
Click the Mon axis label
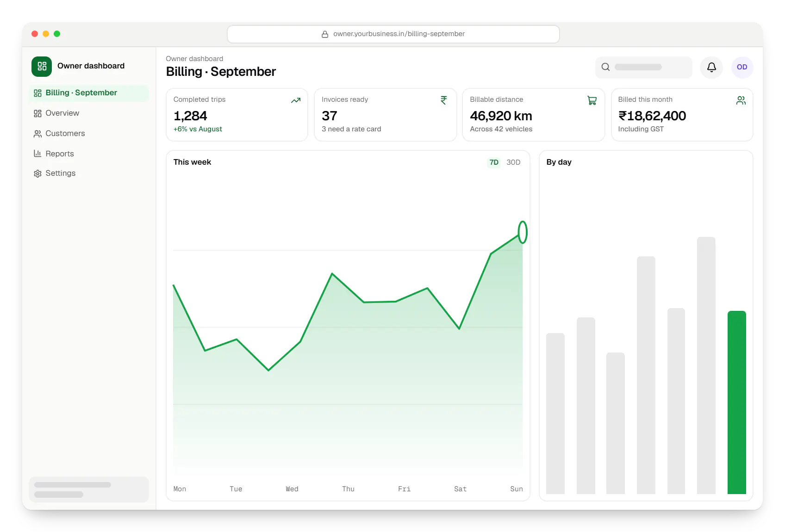tap(180, 489)
